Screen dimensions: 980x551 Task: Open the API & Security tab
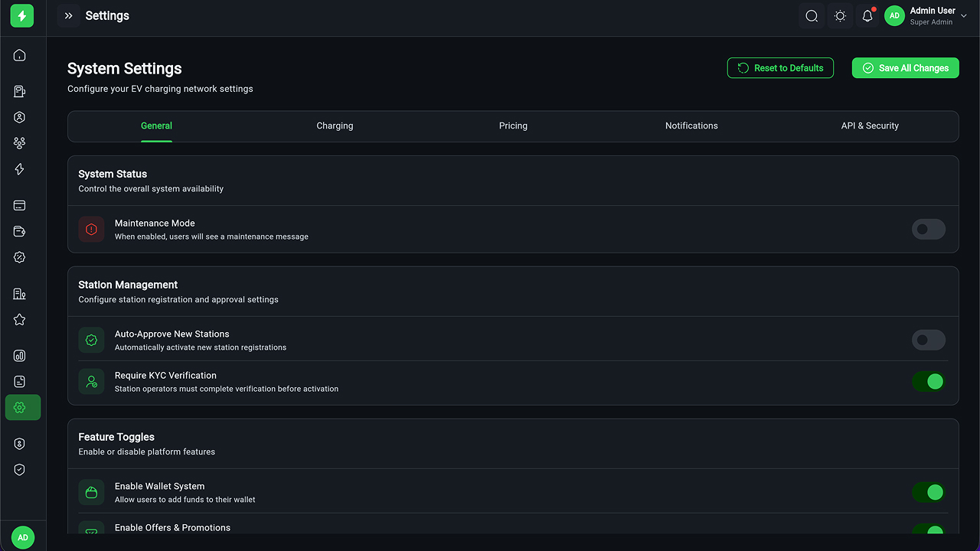pos(870,126)
